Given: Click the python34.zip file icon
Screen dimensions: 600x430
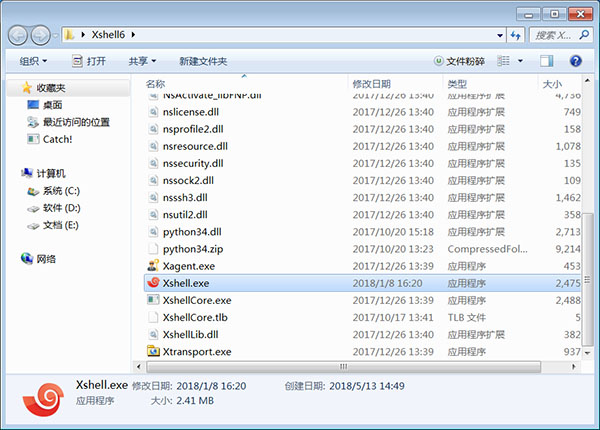Looking at the screenshot, I should tap(153, 249).
